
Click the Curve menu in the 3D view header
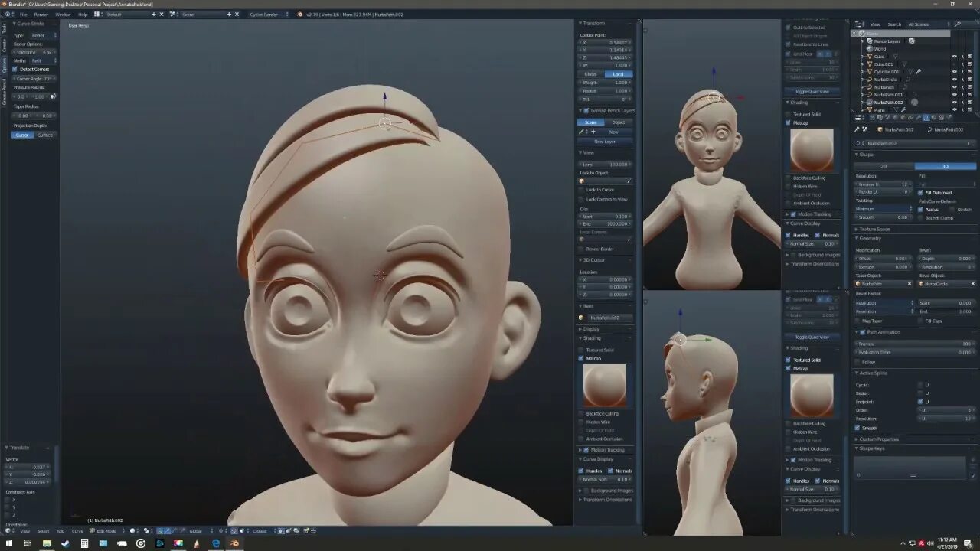(x=77, y=531)
